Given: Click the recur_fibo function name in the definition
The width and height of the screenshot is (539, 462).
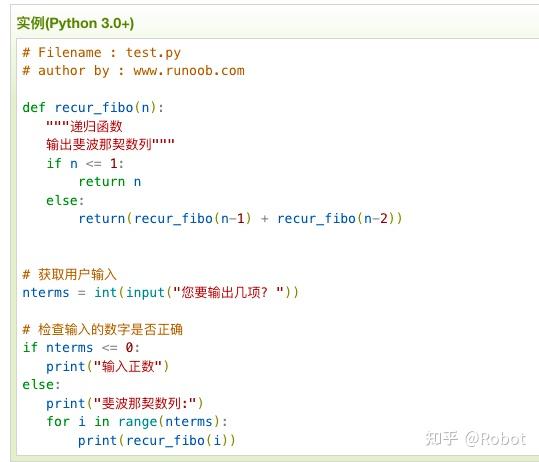Looking at the screenshot, I should (94, 108).
